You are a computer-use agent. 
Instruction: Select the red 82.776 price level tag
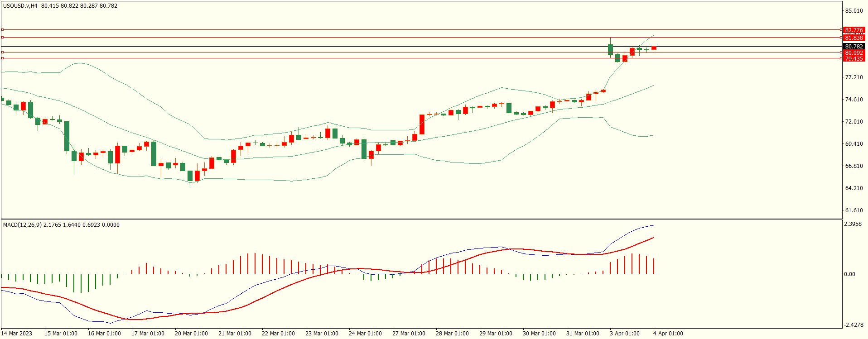[x=854, y=30]
